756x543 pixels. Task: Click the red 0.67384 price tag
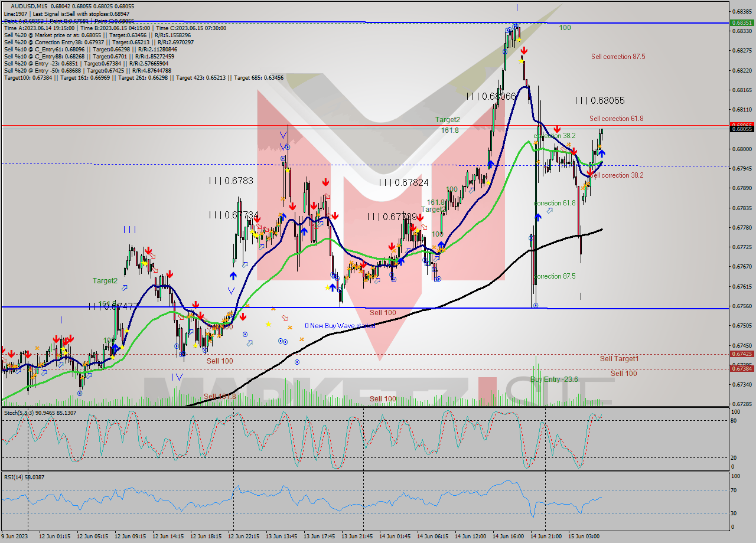pos(742,368)
